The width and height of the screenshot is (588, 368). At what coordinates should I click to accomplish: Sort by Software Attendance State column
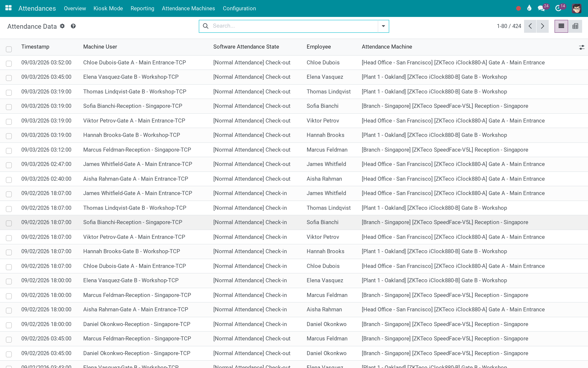[246, 47]
